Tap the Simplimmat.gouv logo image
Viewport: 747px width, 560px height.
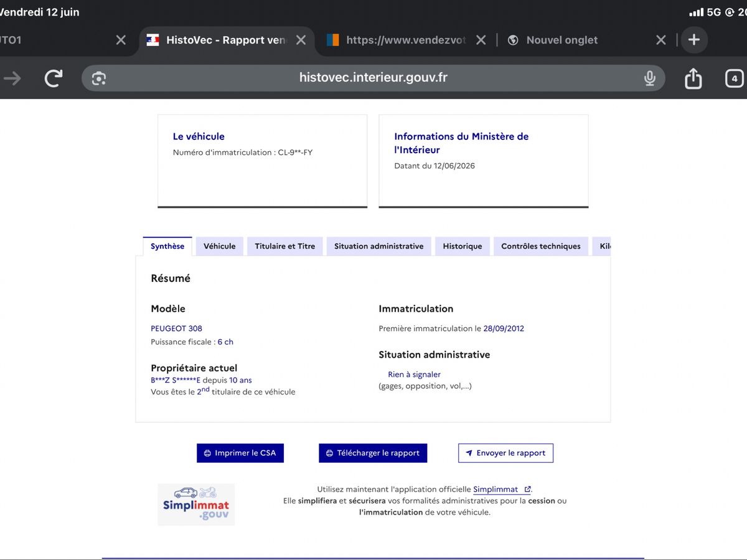click(x=196, y=505)
